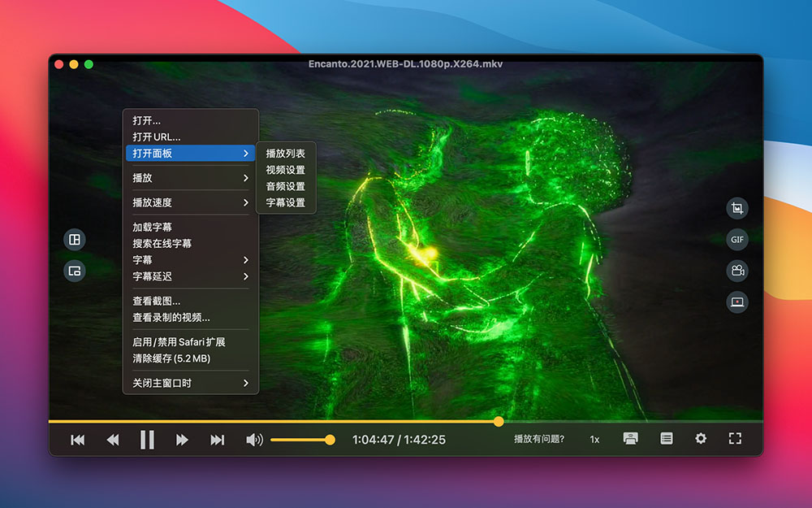Viewport: 812px width, 508px height.
Task: Select highlighted 打开面板 menu item
Action: [x=191, y=154]
